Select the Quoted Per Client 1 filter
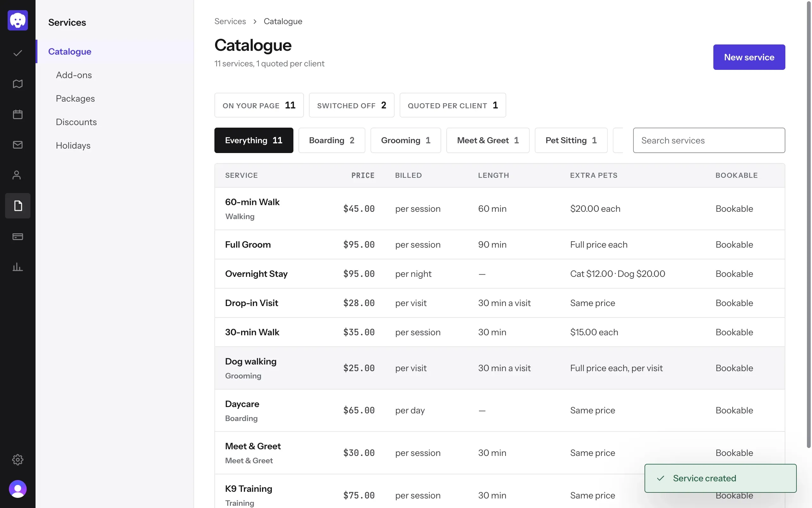 (453, 105)
